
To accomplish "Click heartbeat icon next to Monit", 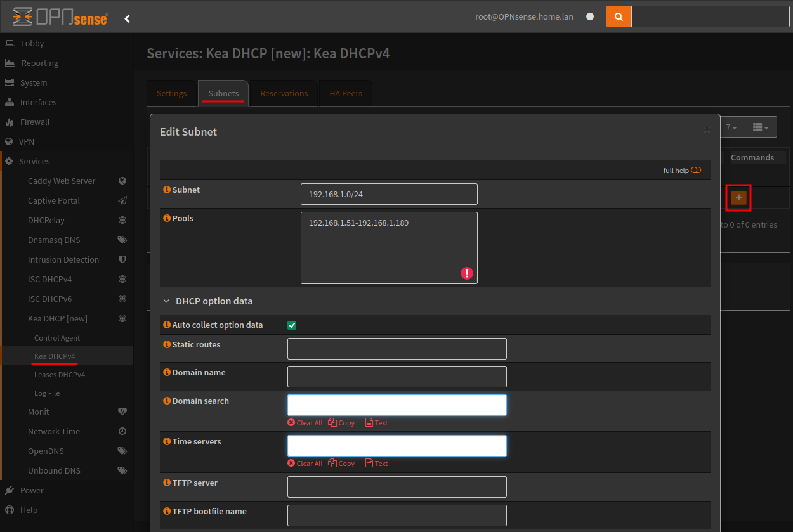I will 122,412.
